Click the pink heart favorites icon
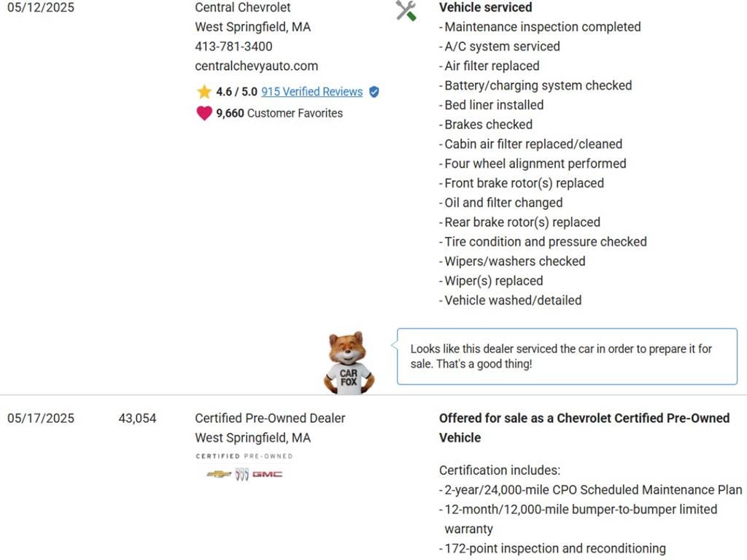 click(x=204, y=113)
